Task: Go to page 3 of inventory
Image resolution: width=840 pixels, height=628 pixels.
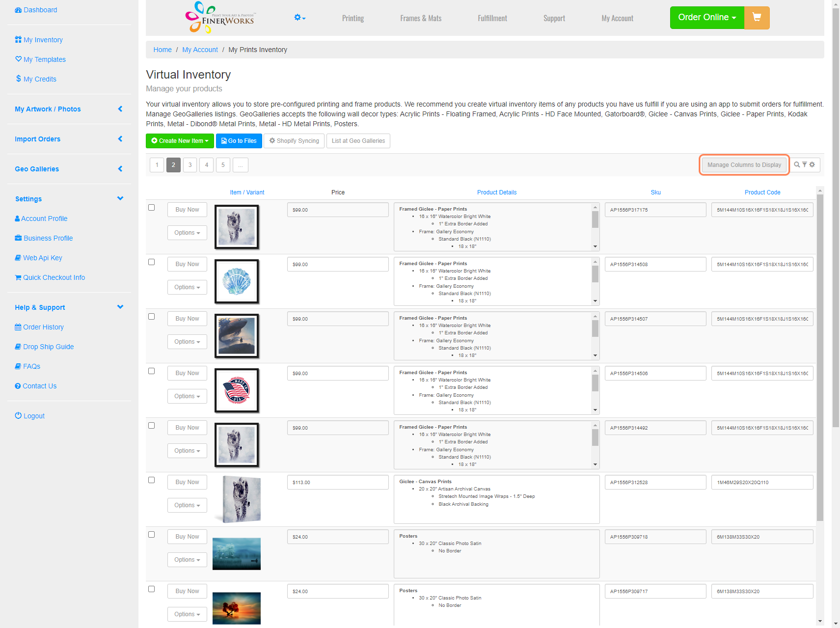Action: click(x=190, y=165)
